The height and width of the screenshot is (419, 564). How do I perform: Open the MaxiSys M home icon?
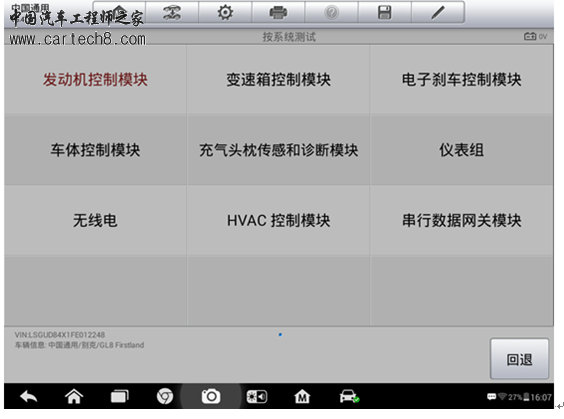coord(302,397)
